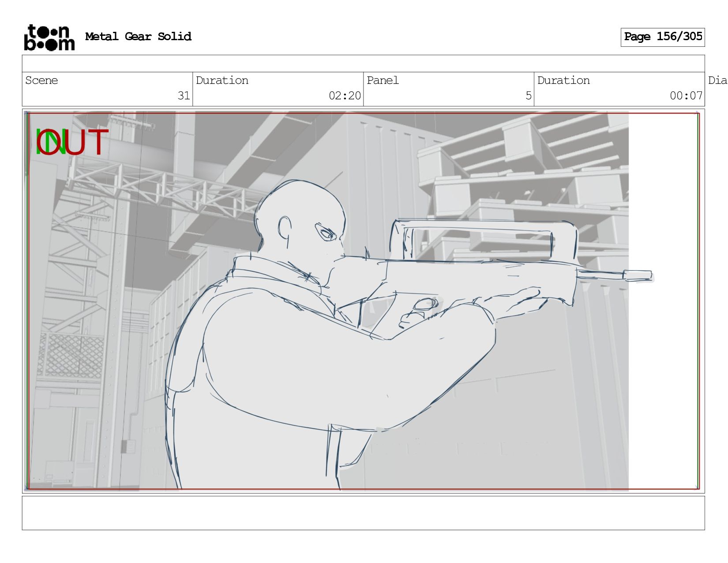Select the panel duration value '00:07'

686,96
